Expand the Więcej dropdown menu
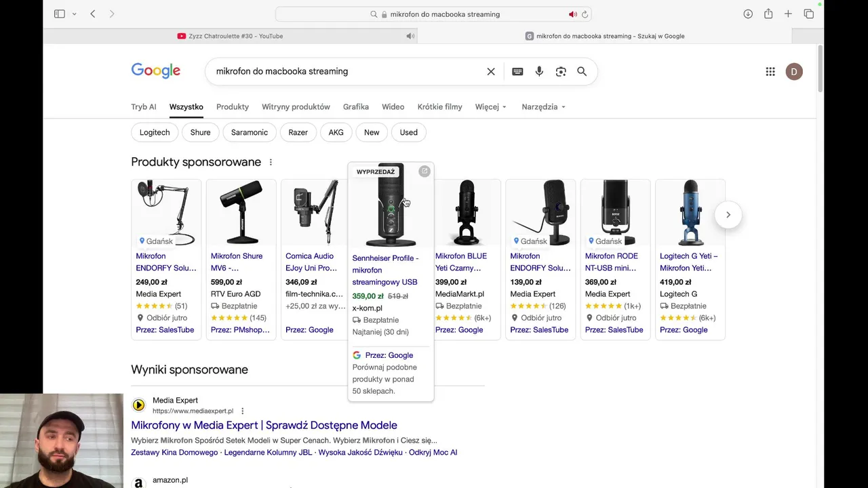This screenshot has height=488, width=868. [x=491, y=106]
